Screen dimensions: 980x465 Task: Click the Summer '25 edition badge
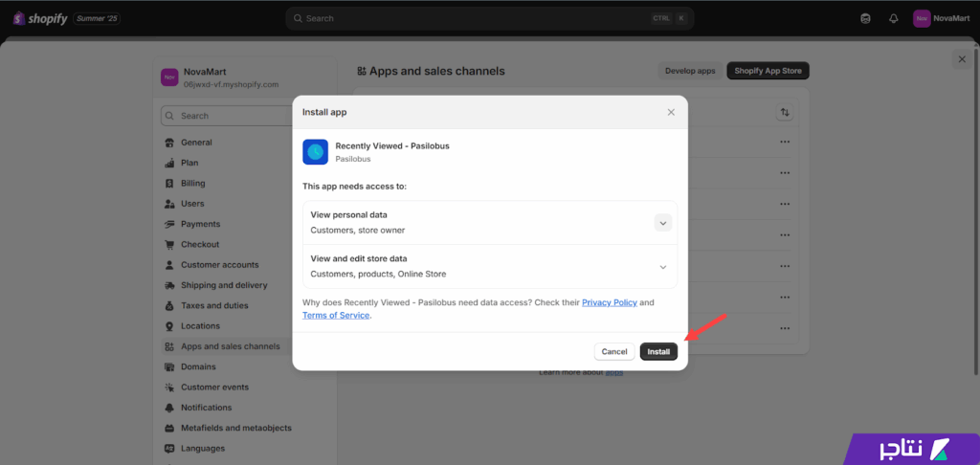(97, 19)
